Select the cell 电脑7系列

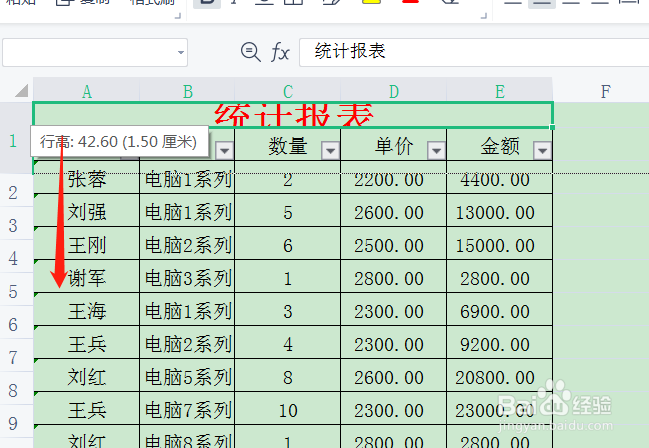pyautogui.click(x=187, y=410)
